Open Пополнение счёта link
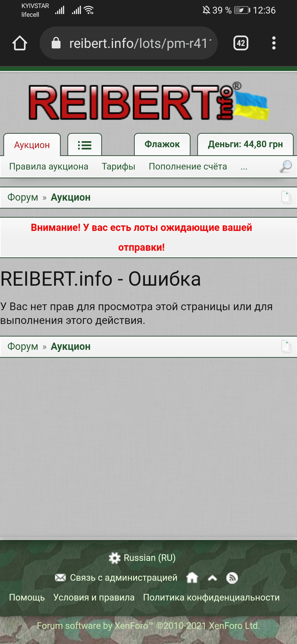Viewport: 297px width, 644px height. click(188, 167)
